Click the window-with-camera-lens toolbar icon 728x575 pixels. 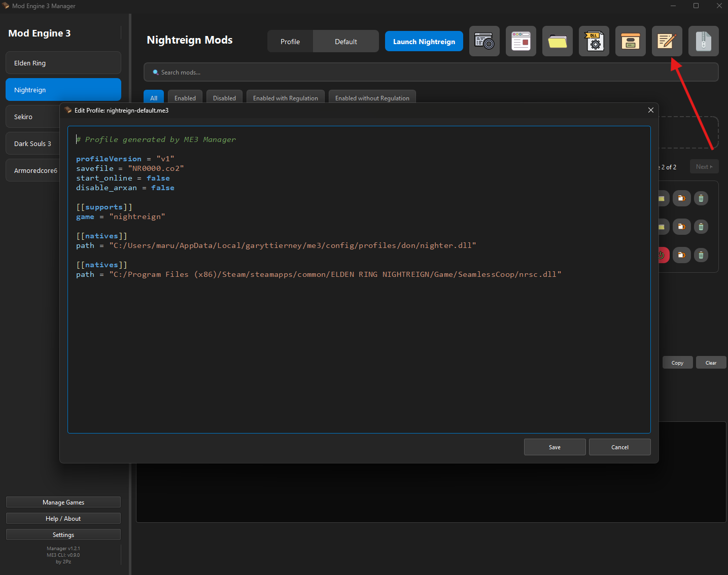[484, 41]
